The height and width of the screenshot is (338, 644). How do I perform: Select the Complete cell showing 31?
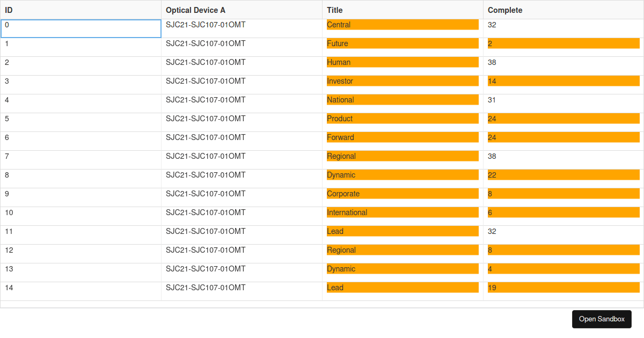pyautogui.click(x=563, y=100)
